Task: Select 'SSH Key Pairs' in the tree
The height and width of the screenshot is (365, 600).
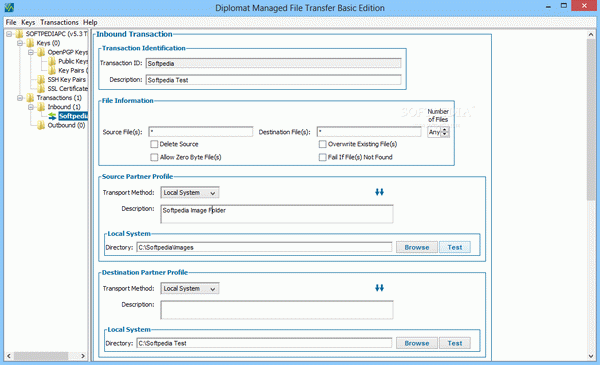Action: [67, 80]
